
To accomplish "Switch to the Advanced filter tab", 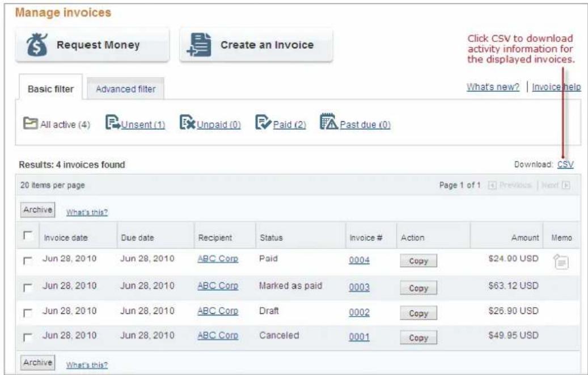I will tap(126, 89).
